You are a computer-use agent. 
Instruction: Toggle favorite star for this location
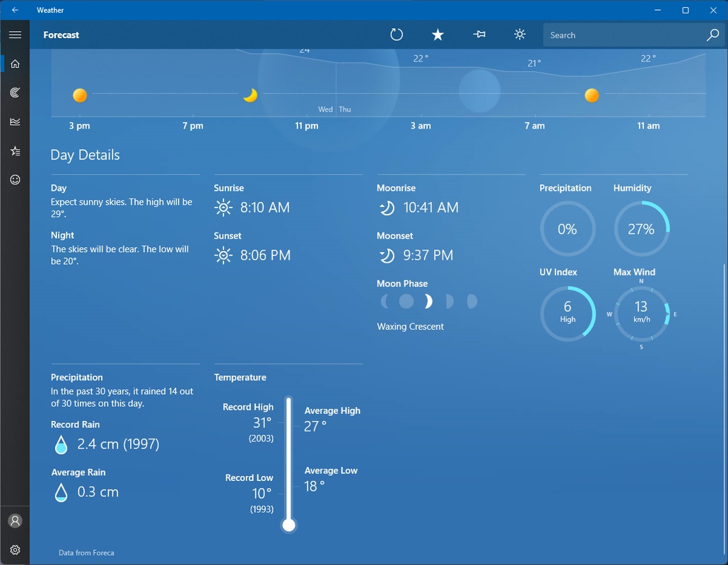[438, 35]
